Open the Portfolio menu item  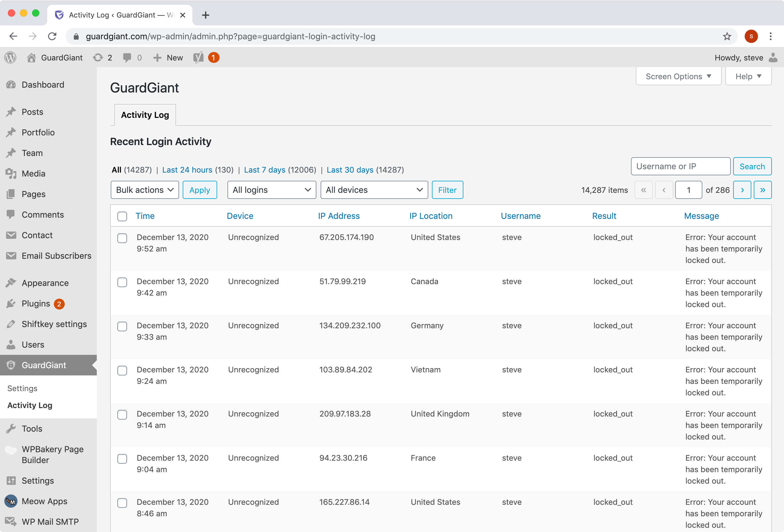48,132
